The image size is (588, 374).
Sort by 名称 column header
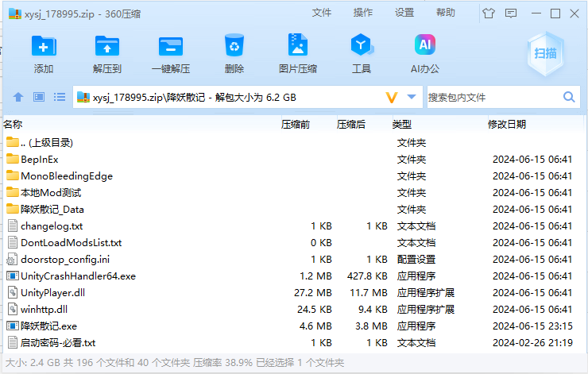[x=13, y=124]
